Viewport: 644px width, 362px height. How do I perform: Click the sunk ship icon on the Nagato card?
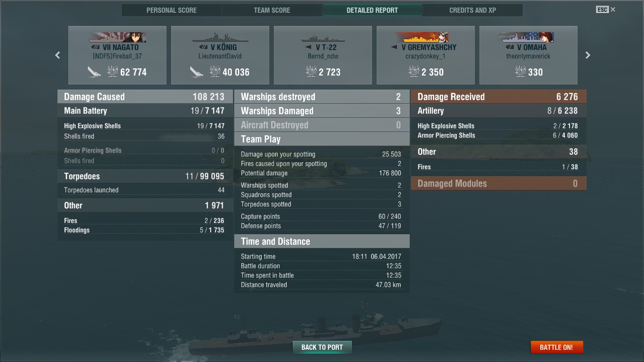point(94,72)
